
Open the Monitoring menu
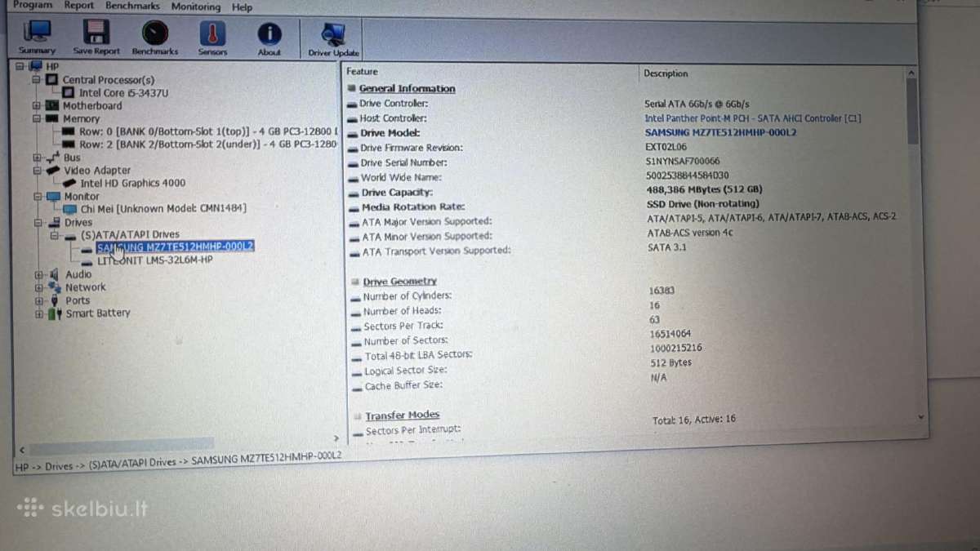point(196,7)
